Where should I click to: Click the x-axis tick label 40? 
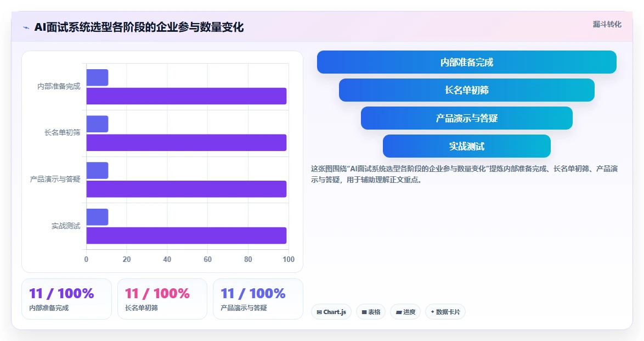(x=167, y=259)
